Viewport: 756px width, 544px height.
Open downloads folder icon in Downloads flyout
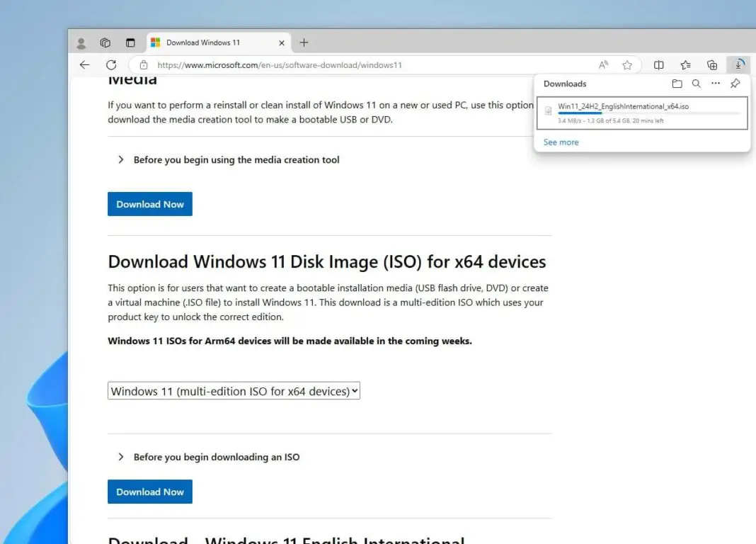point(677,84)
